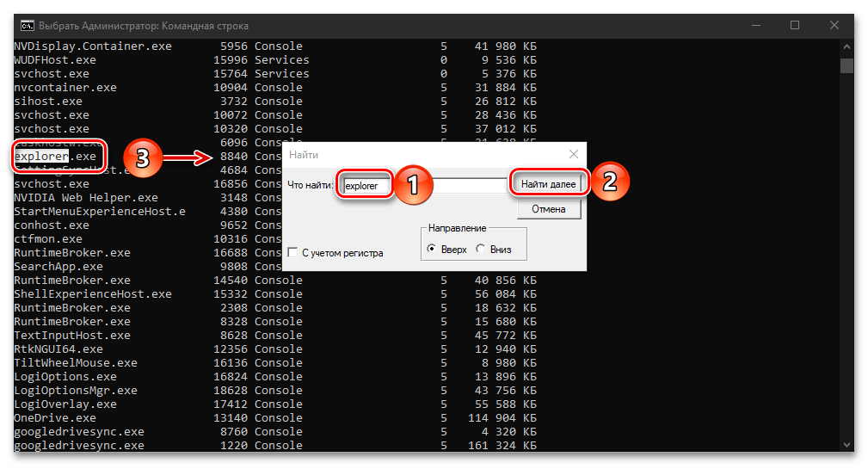The height and width of the screenshot is (469, 868).
Task: Click the vertical scrollbar thumb
Action: (846, 66)
